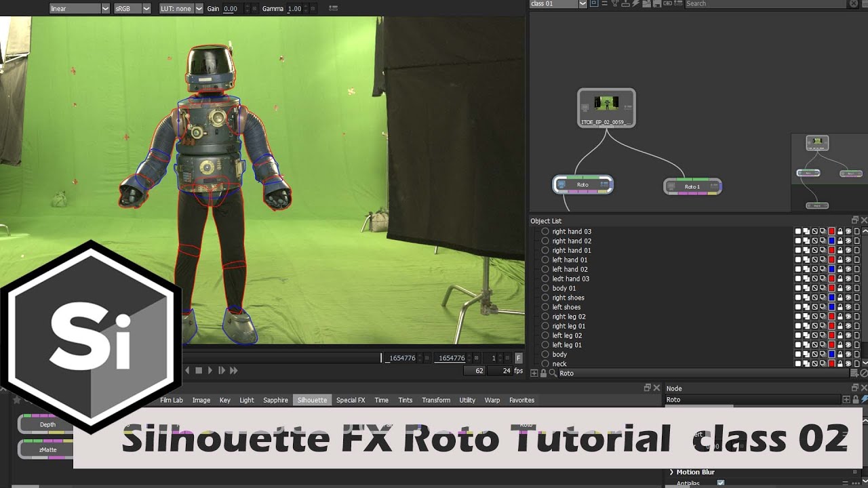Expand the Motion Blur section
Screen dimensions: 868x488
pos(671,472)
